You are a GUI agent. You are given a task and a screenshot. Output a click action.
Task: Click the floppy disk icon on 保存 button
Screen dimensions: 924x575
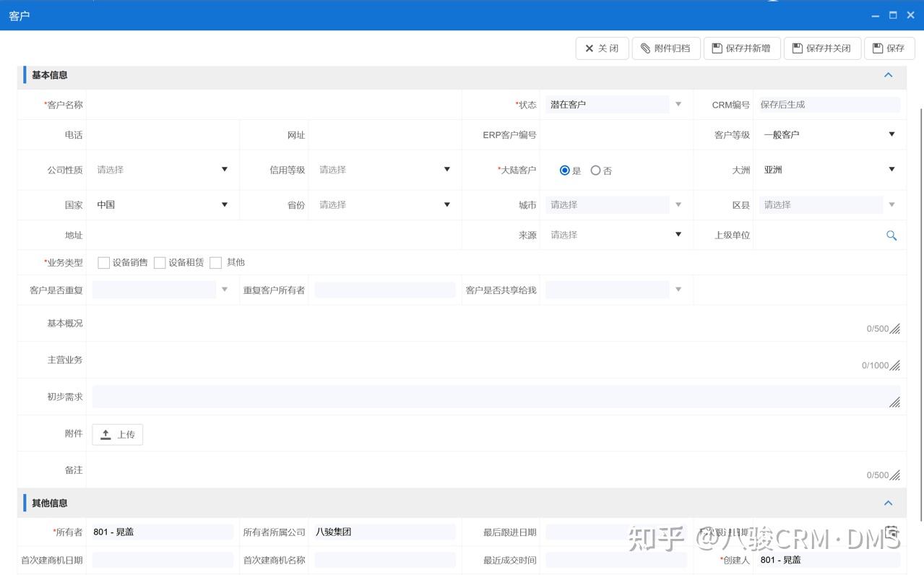coord(878,48)
